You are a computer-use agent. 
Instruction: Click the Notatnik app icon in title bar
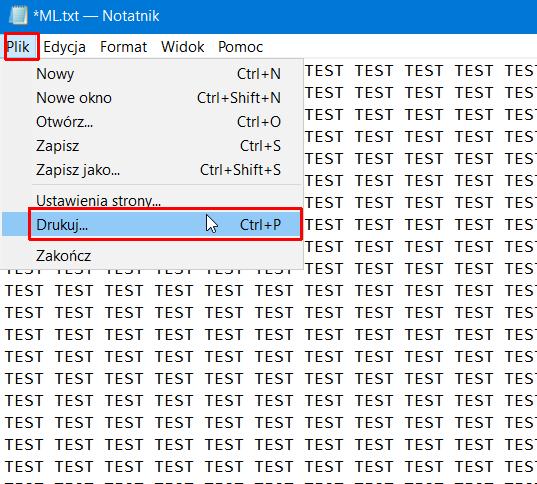click(18, 15)
